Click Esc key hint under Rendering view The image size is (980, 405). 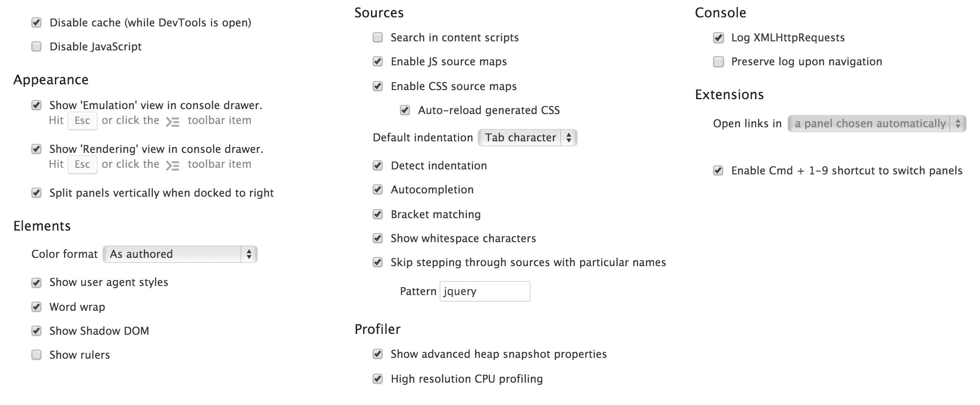click(x=83, y=164)
